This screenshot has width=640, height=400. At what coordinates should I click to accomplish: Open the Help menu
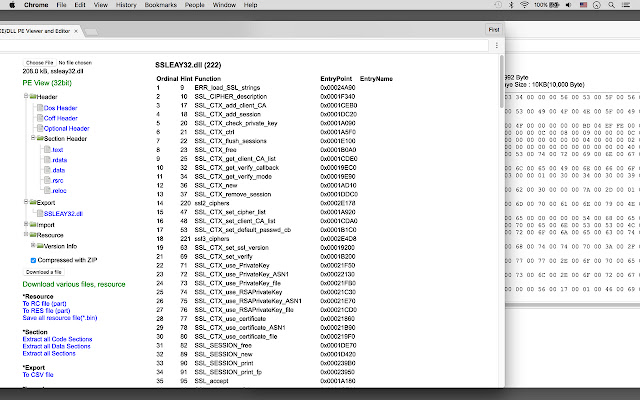(x=250, y=5)
